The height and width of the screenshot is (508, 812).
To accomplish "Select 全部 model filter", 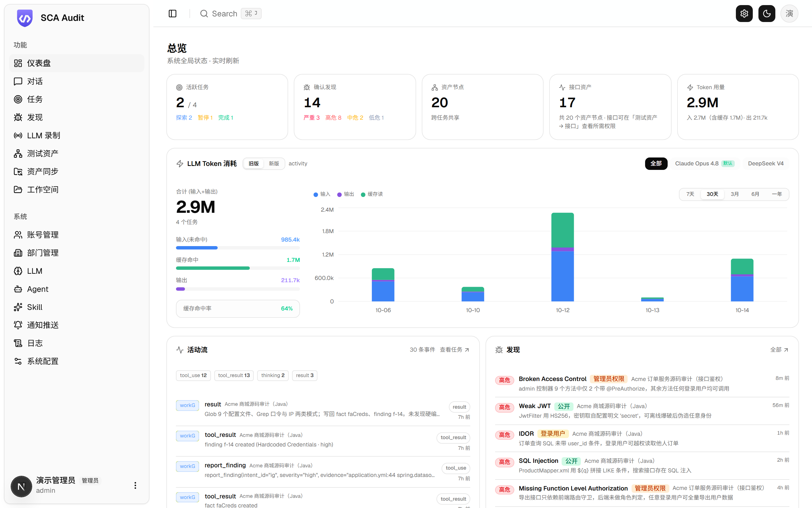I will (x=656, y=164).
